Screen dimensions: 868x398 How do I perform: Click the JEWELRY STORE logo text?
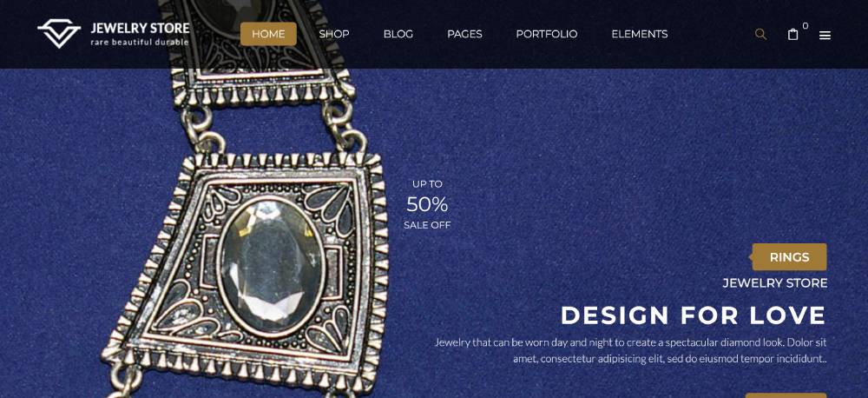tap(140, 29)
